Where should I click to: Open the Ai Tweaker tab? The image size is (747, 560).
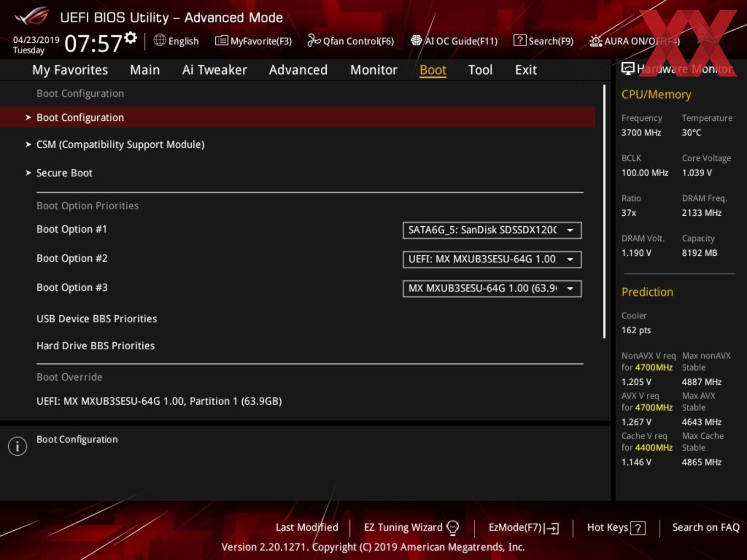[x=215, y=70]
